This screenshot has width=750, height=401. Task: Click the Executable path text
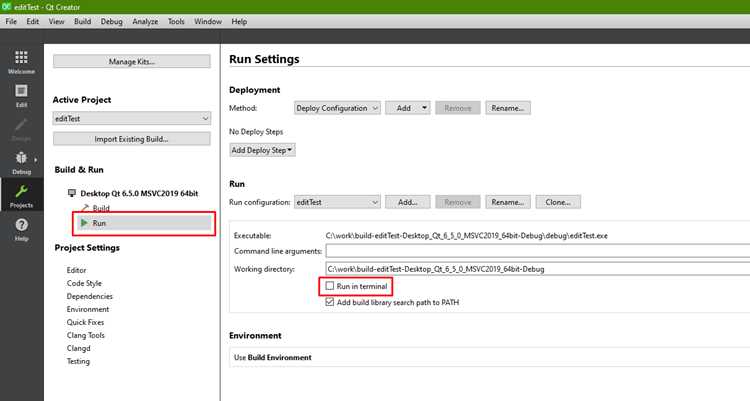[x=466, y=235]
